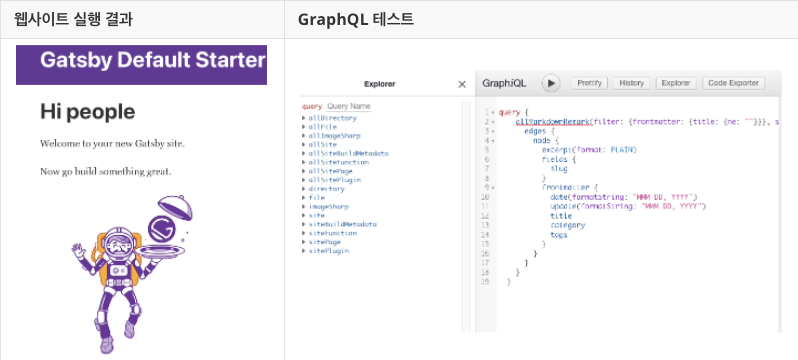Expand the allFile arrow
Screen dimensions: 798x360
304,127
